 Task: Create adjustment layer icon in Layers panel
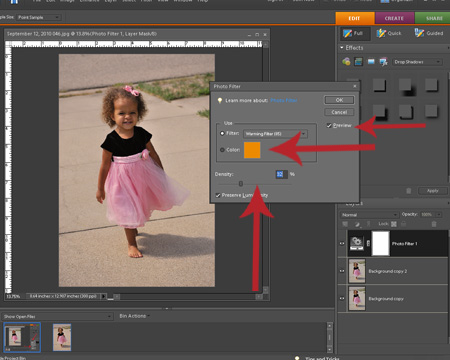coord(357,224)
